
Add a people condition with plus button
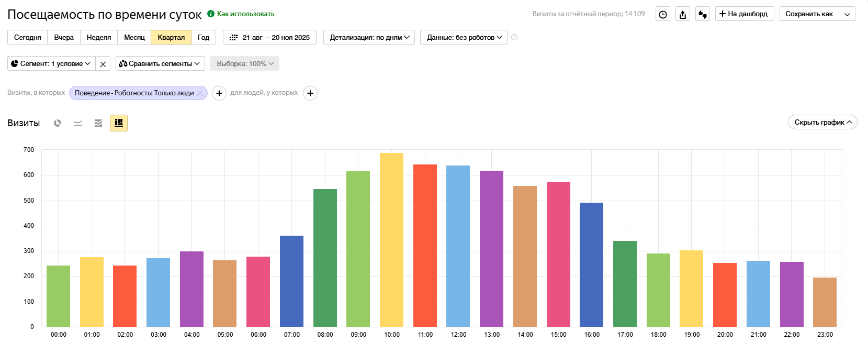coord(310,93)
